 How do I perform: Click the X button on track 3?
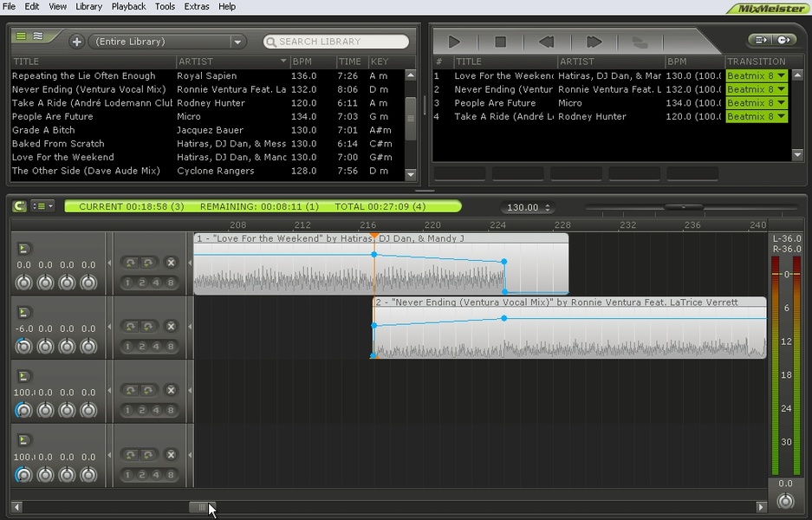coord(171,390)
